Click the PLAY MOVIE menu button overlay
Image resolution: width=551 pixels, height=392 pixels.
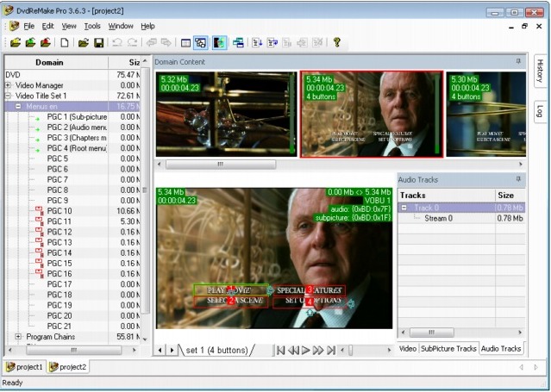tap(231, 289)
